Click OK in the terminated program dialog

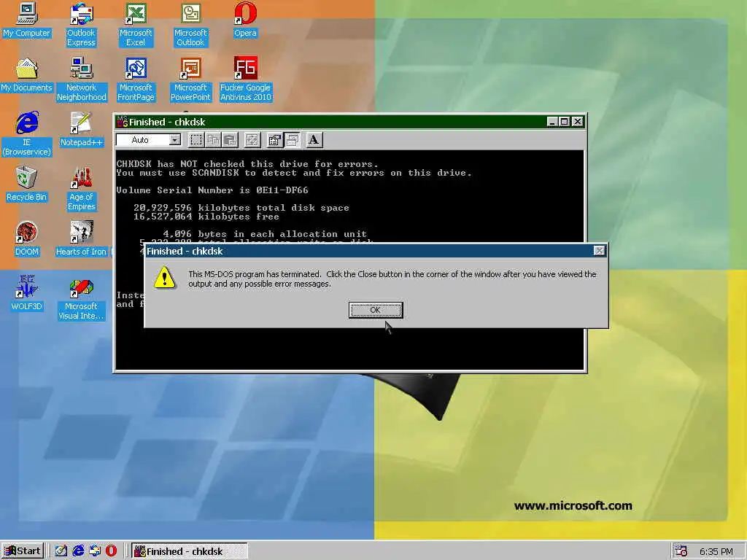tap(376, 310)
